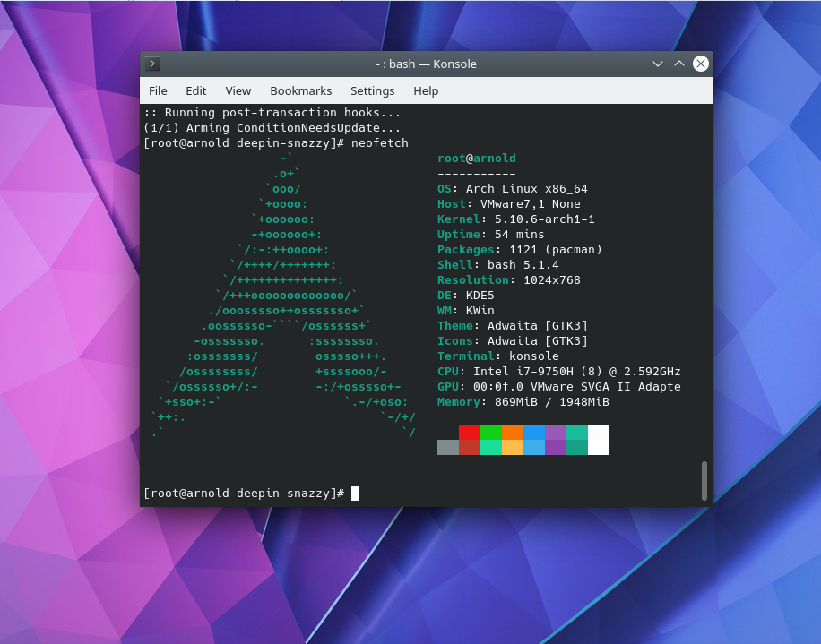Click the Konsole terminal icon in title bar
Image resolution: width=821 pixels, height=644 pixels.
point(152,64)
